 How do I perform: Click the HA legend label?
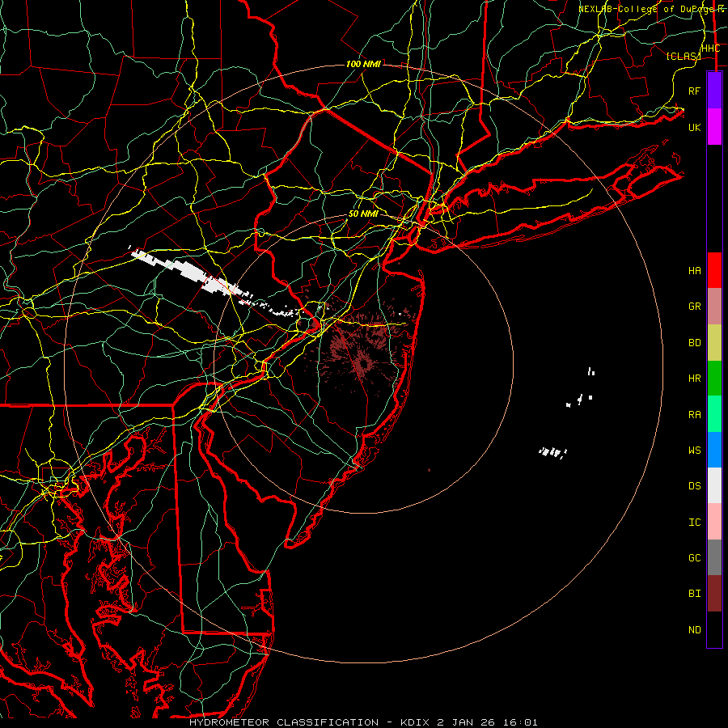(695, 271)
